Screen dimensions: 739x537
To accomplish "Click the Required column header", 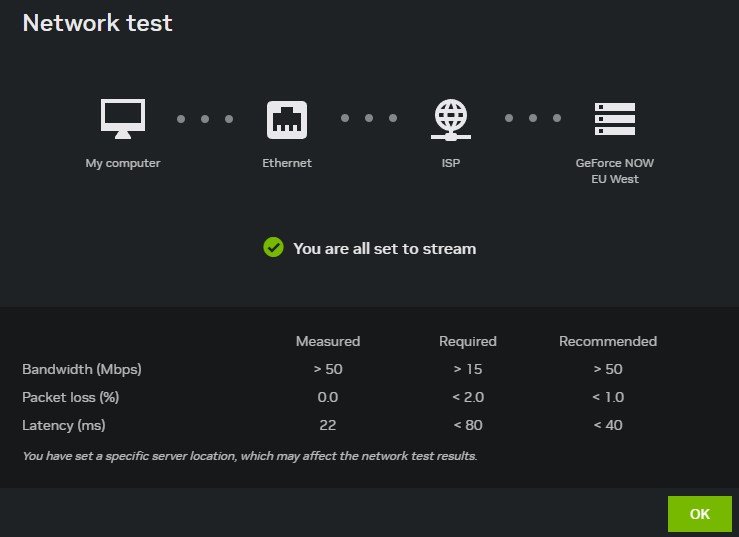I will [468, 341].
